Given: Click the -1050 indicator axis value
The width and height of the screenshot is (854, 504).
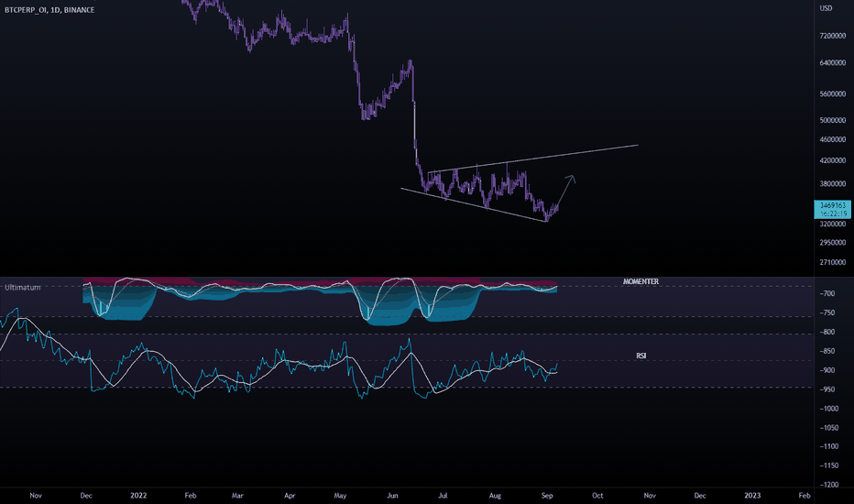Looking at the screenshot, I should [x=829, y=428].
